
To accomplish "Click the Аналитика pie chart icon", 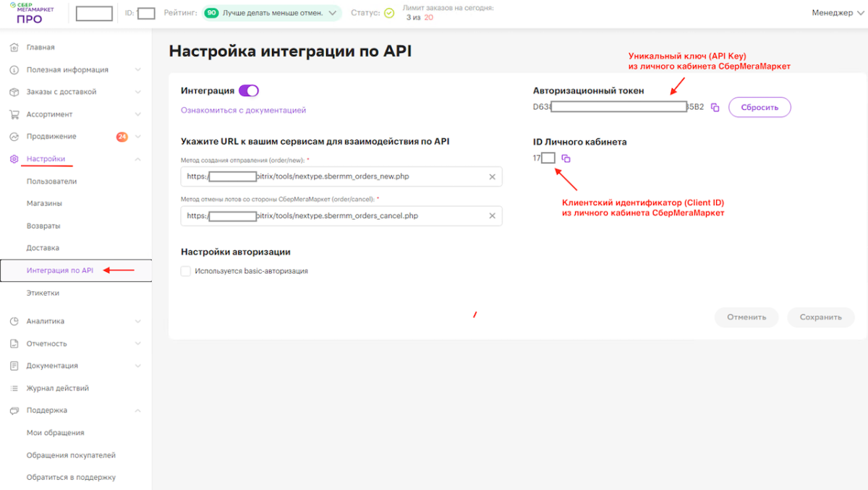I will coord(13,322).
